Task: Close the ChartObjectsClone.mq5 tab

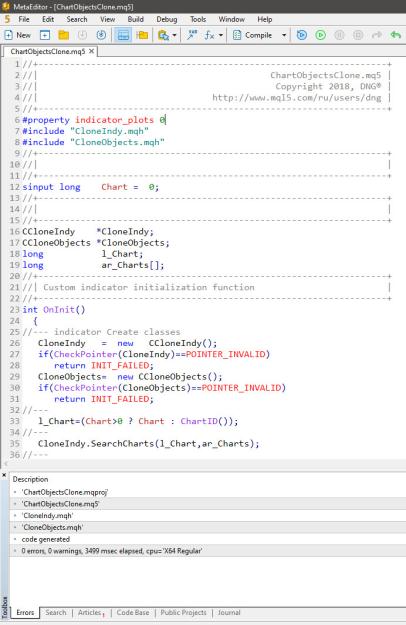Action: (x=91, y=51)
